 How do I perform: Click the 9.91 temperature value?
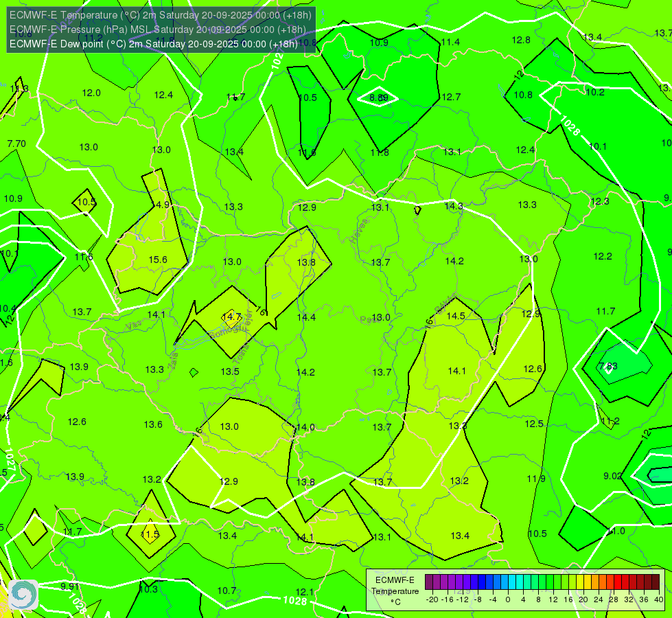point(70,586)
